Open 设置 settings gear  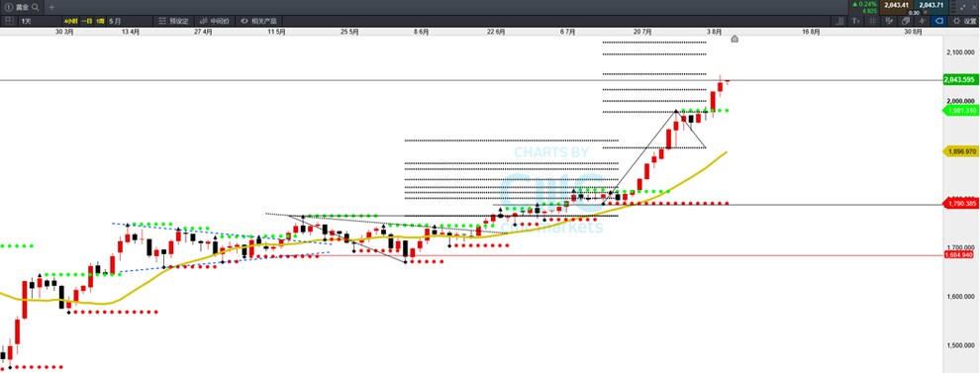(x=964, y=21)
